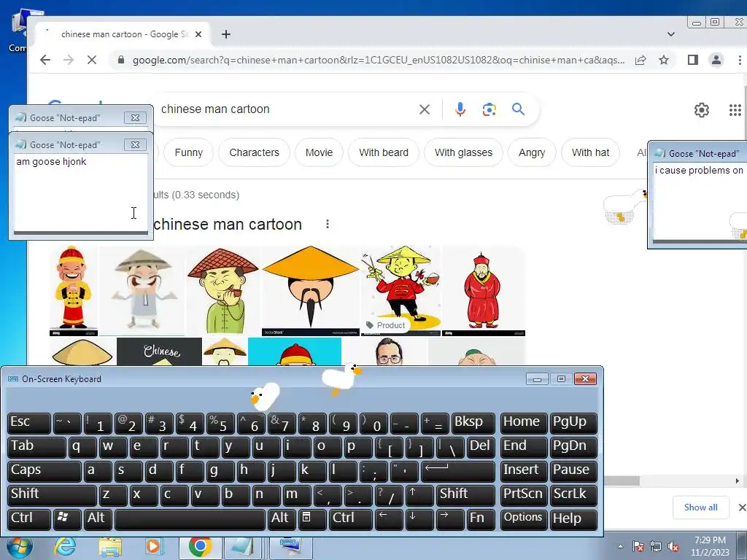This screenshot has height=560, width=747.
Task: Launch Internet Explorer from the taskbar
Action: coord(65,547)
